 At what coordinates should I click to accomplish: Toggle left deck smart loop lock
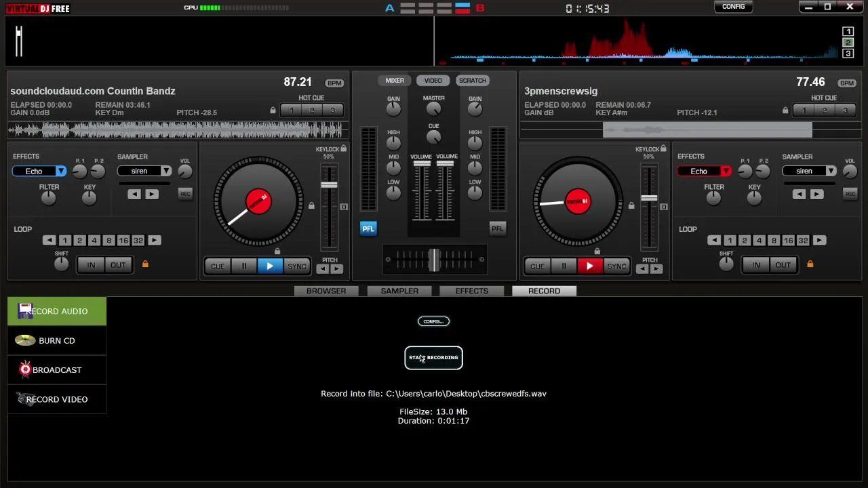point(145,264)
